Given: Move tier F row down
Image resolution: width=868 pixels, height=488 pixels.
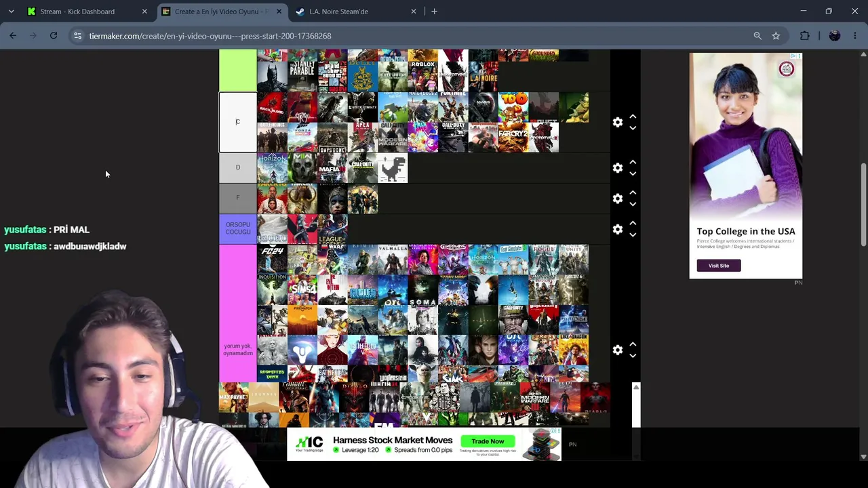Looking at the screenshot, I should click(633, 204).
